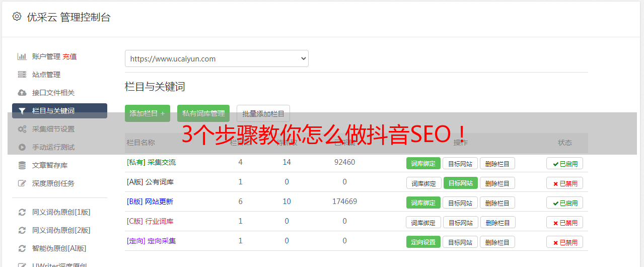Click 词库绑定 for 采集交流 row

(423, 163)
